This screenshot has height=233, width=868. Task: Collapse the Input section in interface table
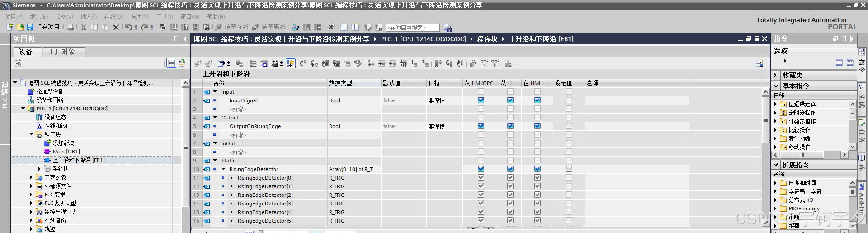click(x=215, y=92)
